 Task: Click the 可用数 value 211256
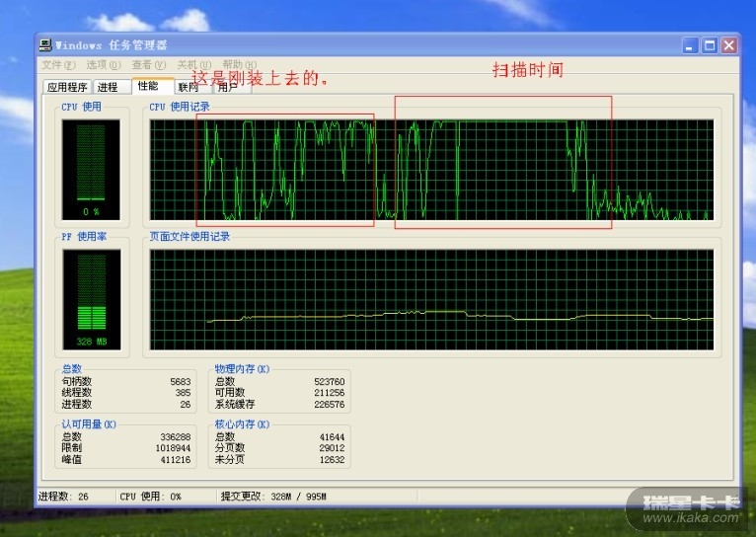pos(330,393)
